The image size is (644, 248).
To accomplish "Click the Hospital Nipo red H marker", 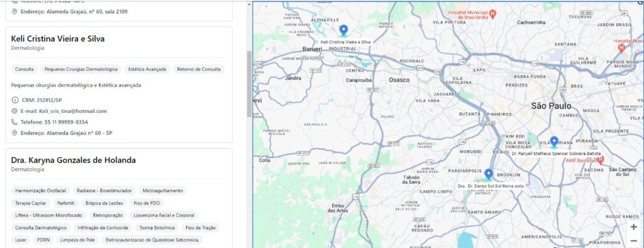I will (621, 48).
